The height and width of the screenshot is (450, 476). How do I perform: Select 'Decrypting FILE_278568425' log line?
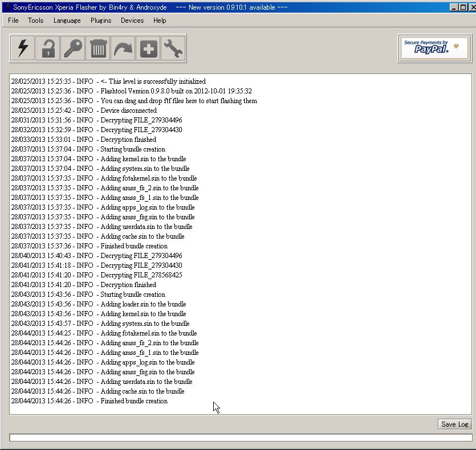96,275
